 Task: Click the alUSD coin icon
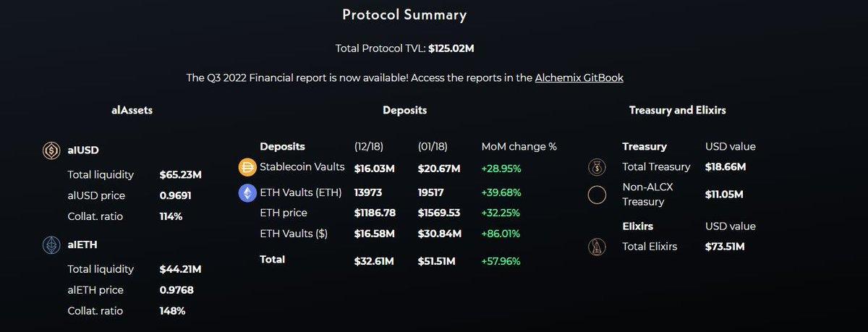(x=52, y=150)
